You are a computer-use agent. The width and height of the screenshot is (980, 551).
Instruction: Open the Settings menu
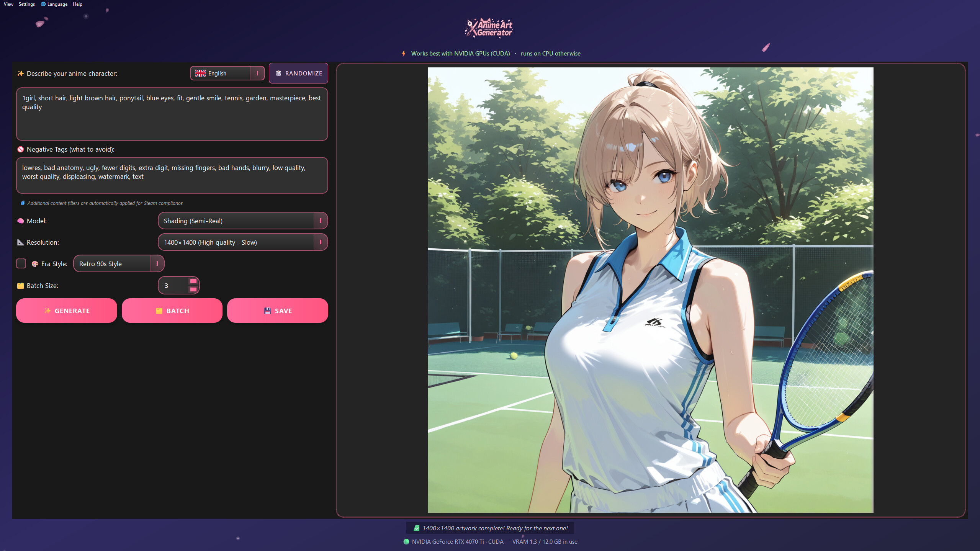tap(27, 4)
